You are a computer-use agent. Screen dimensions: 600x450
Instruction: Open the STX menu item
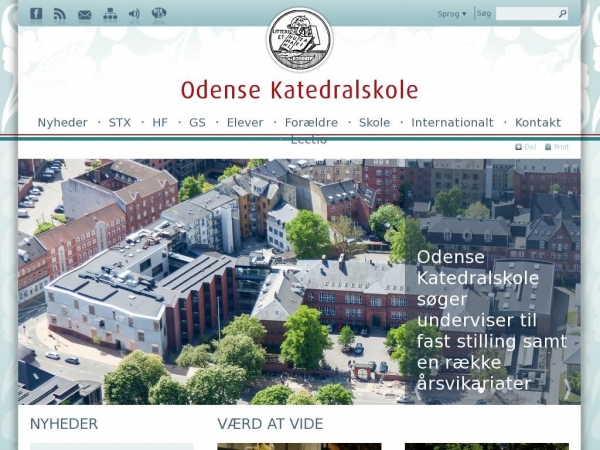(120, 122)
